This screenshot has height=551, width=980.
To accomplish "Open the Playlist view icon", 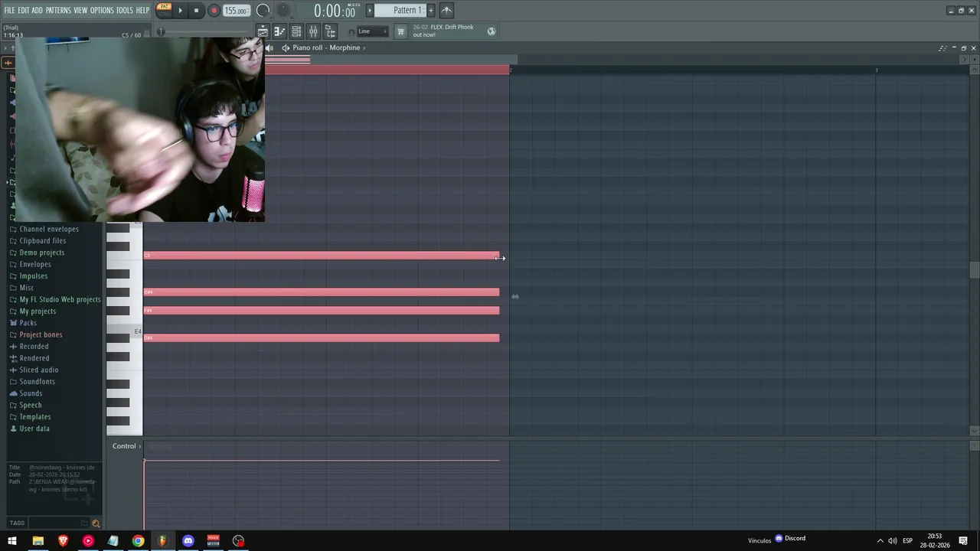I will pyautogui.click(x=263, y=31).
